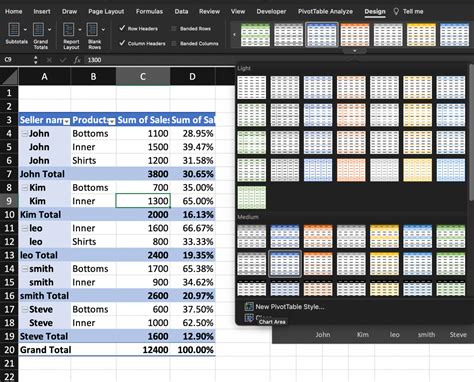Select the highlighted blue Medium style in the second row
Screen dimensions: 474x382
click(285, 264)
